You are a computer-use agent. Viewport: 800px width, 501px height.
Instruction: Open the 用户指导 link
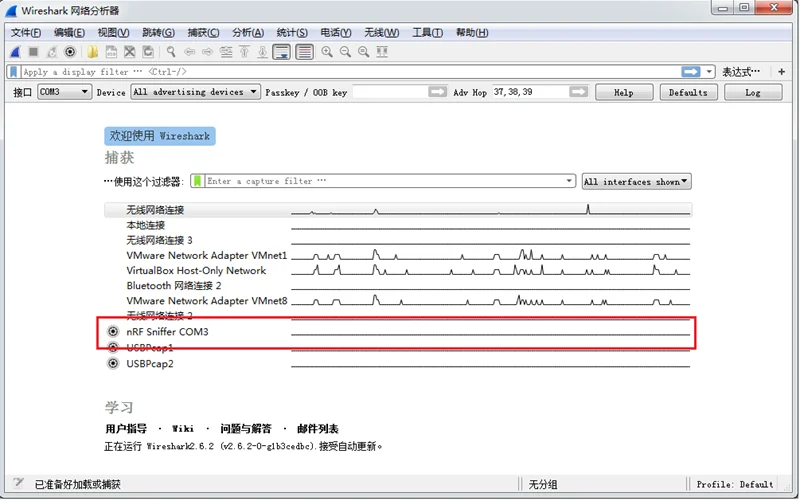pos(126,429)
